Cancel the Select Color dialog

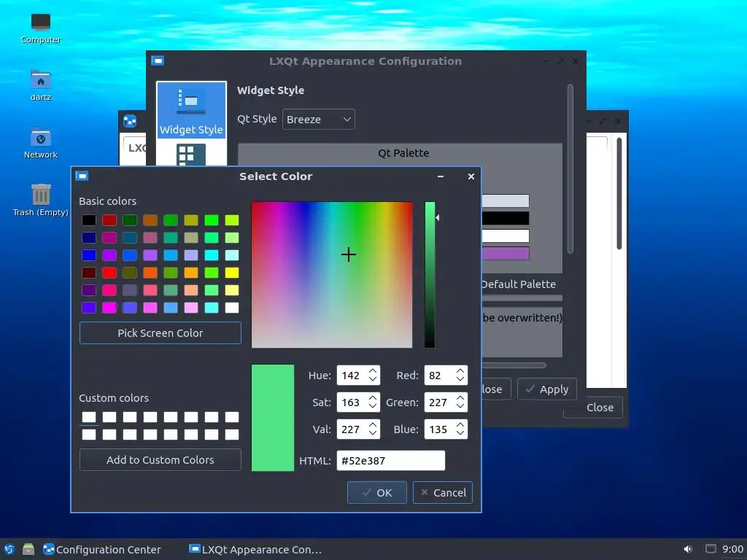[443, 492]
